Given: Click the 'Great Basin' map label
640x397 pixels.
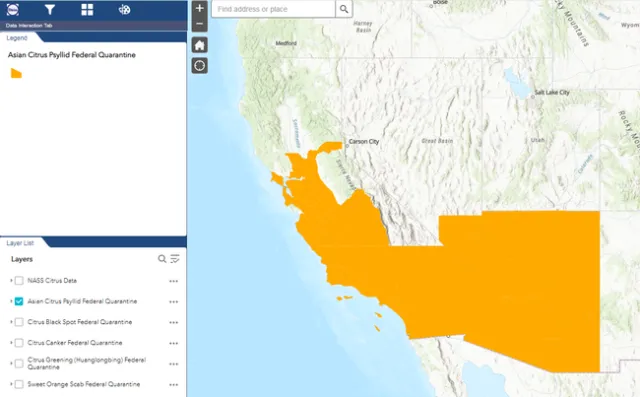Looking at the screenshot, I should tap(437, 141).
